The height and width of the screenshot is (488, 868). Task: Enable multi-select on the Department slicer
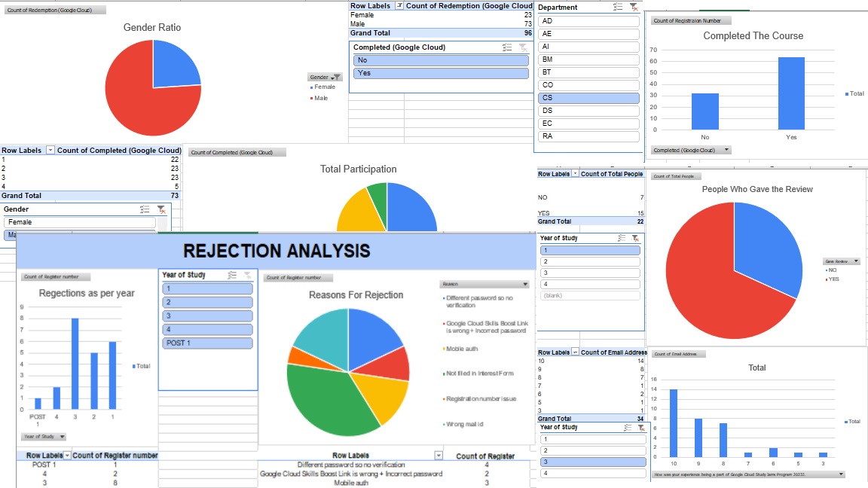(x=618, y=7)
